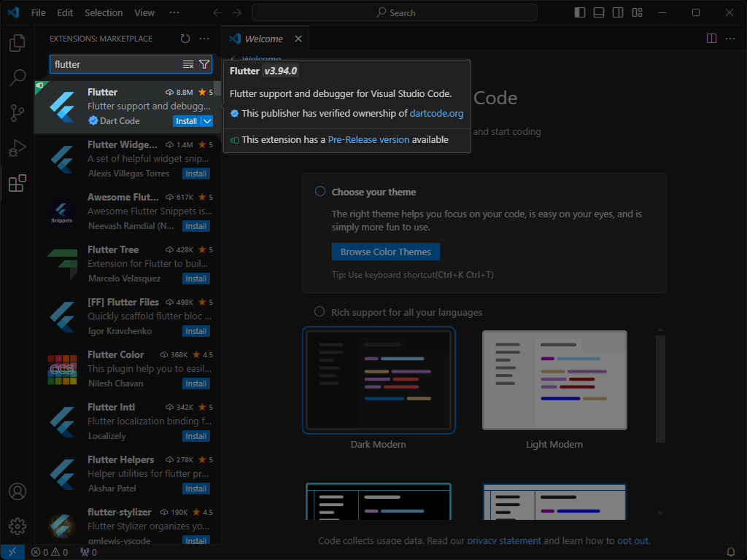Click the Flutter extension logo icon
This screenshot has height=560, width=747.
click(x=62, y=106)
